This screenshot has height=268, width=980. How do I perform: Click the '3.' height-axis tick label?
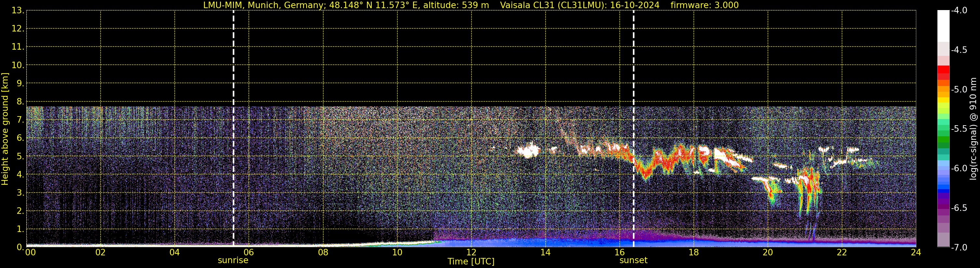[20, 193]
